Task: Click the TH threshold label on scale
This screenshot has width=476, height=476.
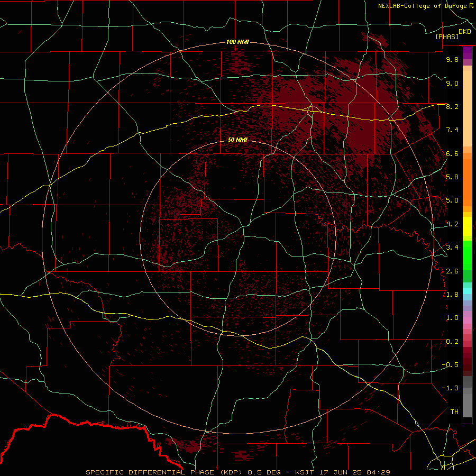Action: (x=454, y=412)
